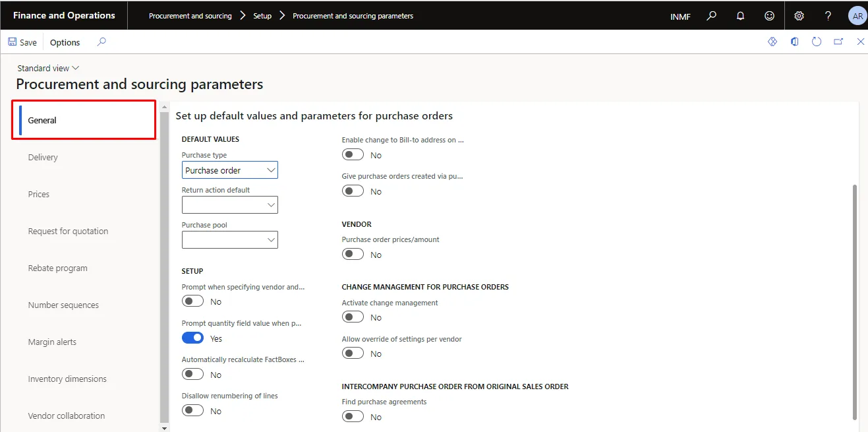Open the Return action default dropdown
The height and width of the screenshot is (432, 868).
click(230, 205)
